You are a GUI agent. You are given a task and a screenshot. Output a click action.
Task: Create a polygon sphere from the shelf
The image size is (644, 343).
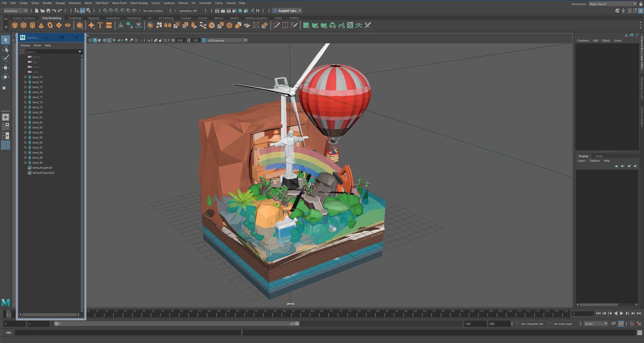pyautogui.click(x=15, y=25)
